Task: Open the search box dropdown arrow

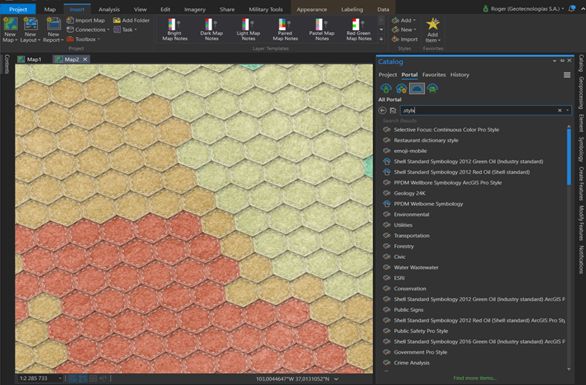Action: click(x=567, y=110)
